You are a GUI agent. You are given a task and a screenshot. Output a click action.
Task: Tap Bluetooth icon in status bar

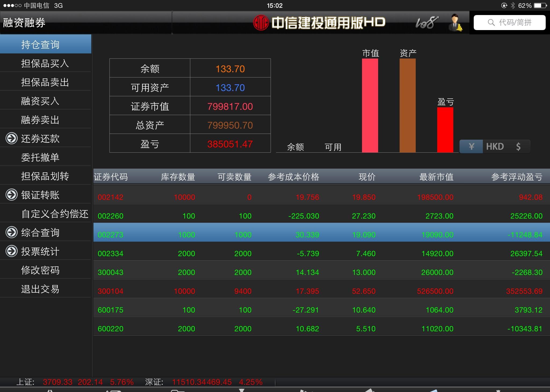tap(513, 5)
